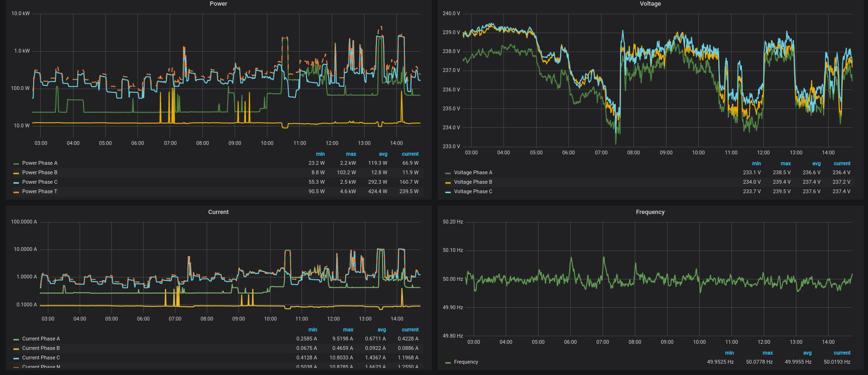Click the green Frequency legend color swatch
Screen dimensions: 868x375
[448, 362]
